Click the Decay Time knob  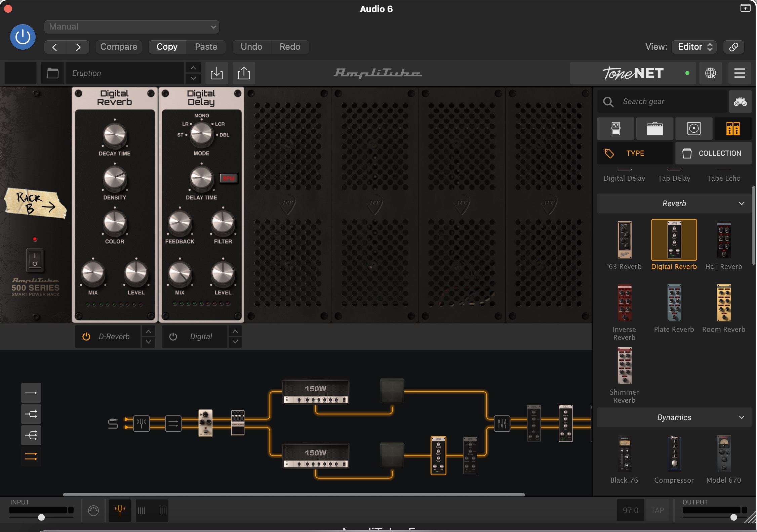(115, 135)
